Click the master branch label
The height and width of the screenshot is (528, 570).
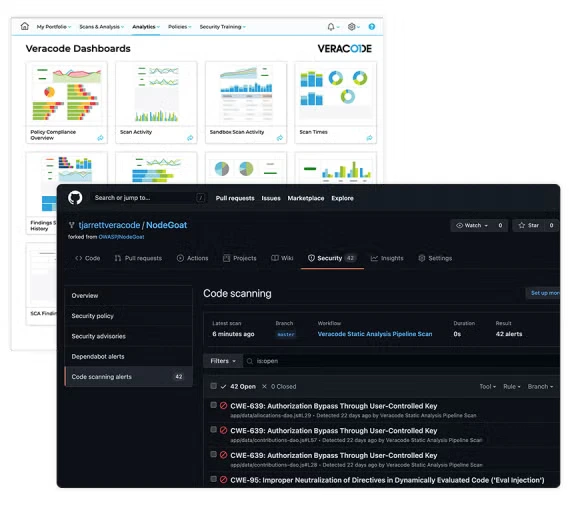pyautogui.click(x=286, y=334)
